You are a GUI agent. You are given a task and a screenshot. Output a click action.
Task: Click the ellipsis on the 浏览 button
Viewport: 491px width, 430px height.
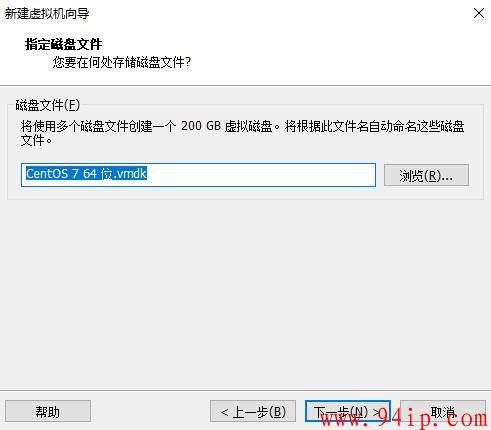[x=447, y=179]
